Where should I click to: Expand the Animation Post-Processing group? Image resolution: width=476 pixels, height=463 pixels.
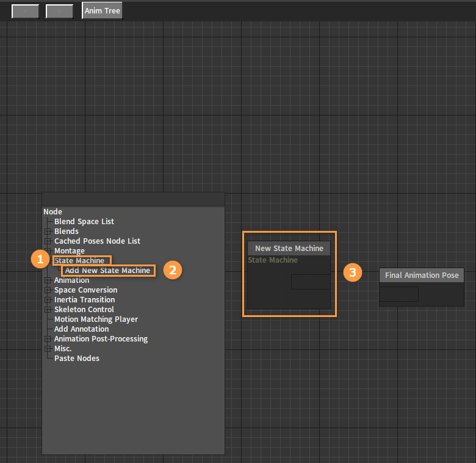coord(48,339)
